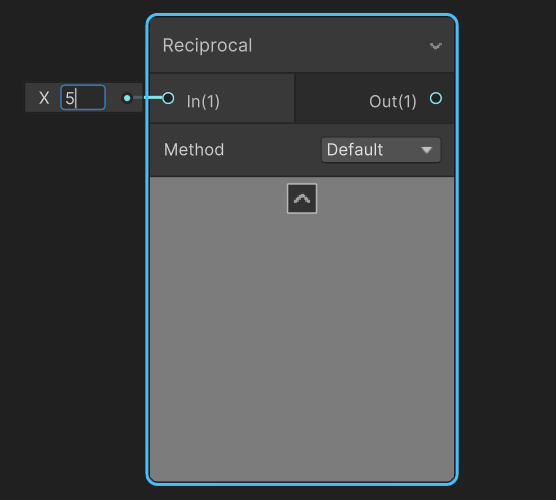Click the X slot connector dot
This screenshot has width=556, height=500.
coord(127,98)
